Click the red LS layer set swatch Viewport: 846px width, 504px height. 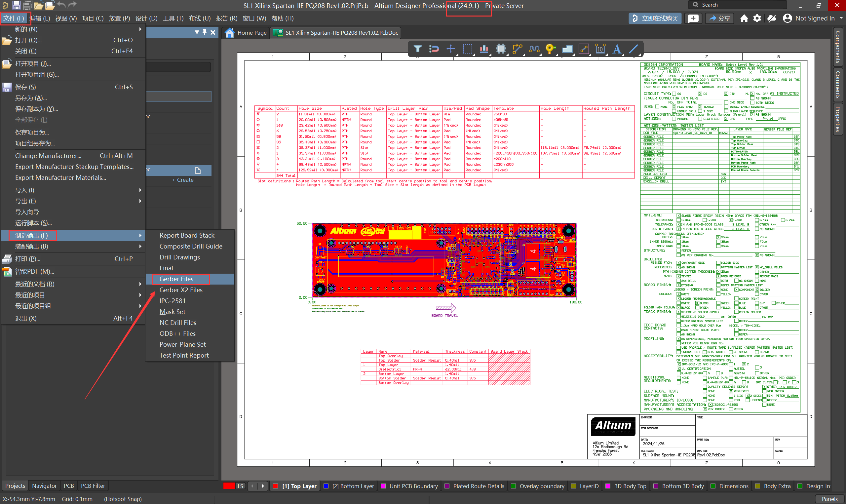pos(229,486)
